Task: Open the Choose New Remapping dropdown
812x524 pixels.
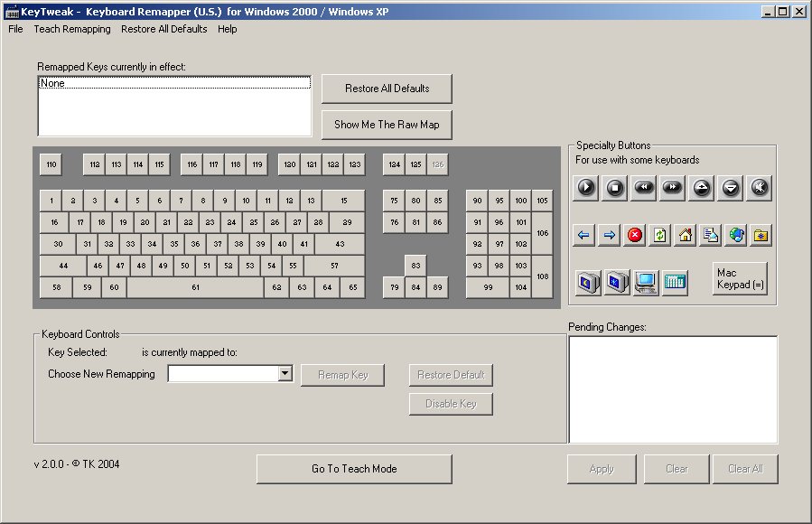Action: [285, 373]
